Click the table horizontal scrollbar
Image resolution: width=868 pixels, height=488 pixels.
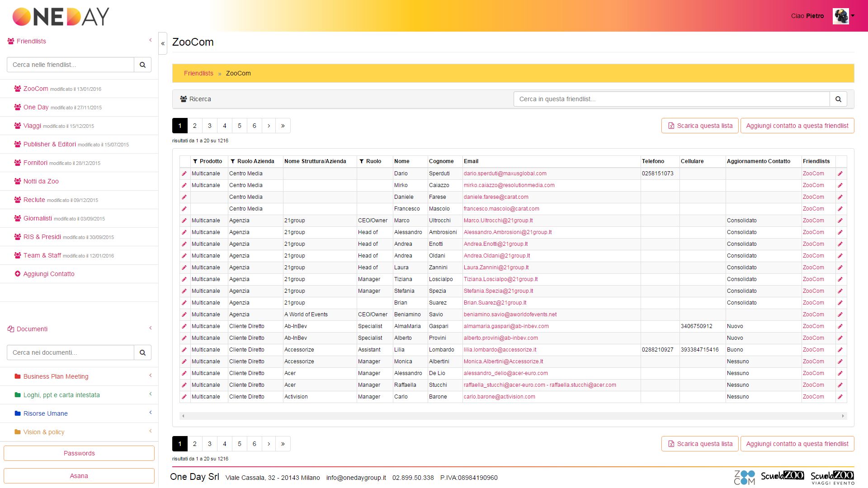[x=513, y=416]
